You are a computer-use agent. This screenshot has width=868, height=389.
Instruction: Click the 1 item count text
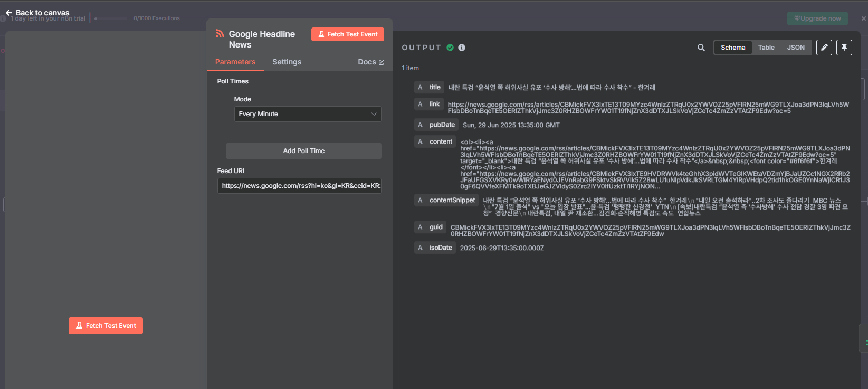point(410,68)
